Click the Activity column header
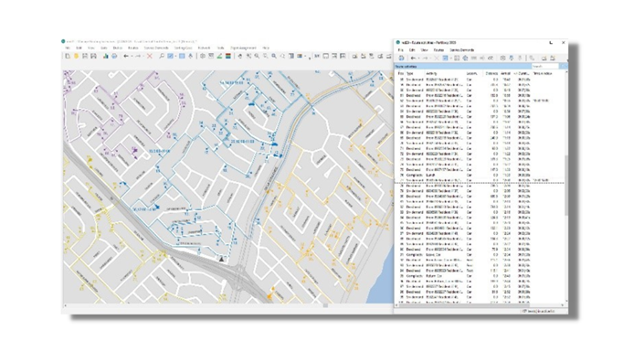 (431, 73)
